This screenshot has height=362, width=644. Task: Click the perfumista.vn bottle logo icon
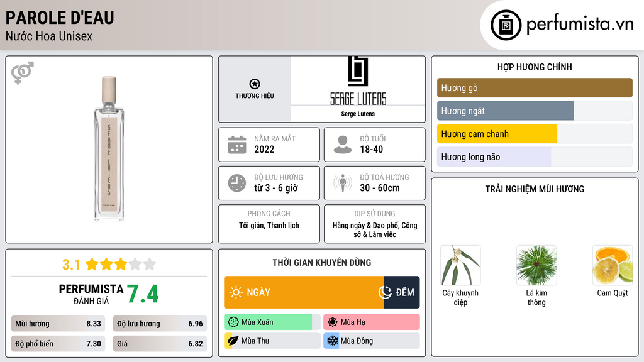click(505, 25)
